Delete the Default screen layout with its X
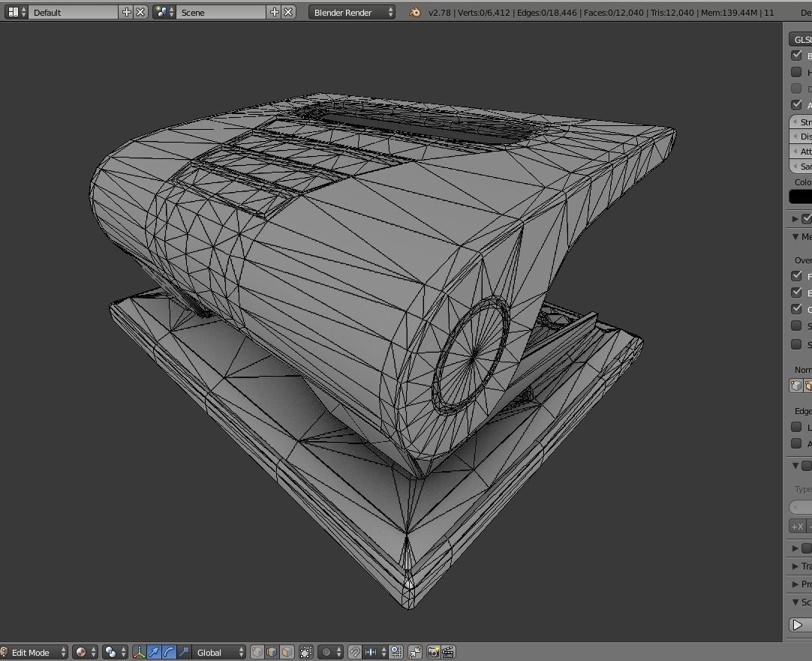The height and width of the screenshot is (661, 812). pyautogui.click(x=140, y=12)
